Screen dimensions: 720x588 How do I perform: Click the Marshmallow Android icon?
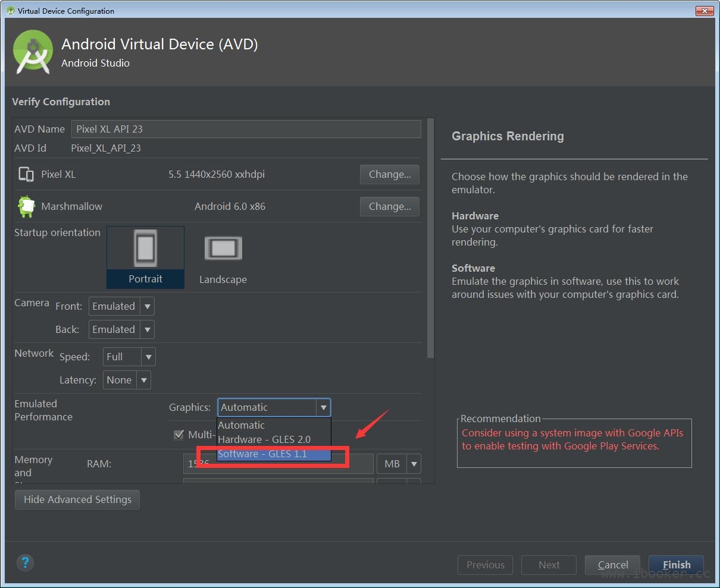[x=26, y=206]
